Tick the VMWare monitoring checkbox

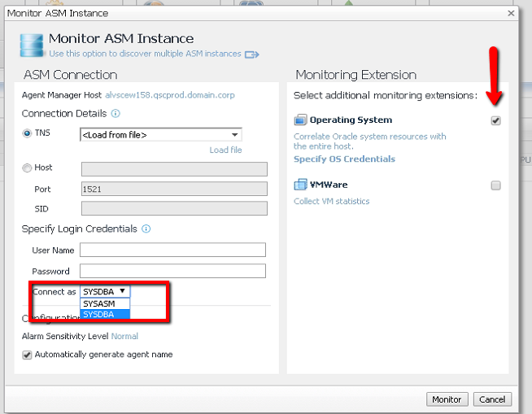pos(495,185)
